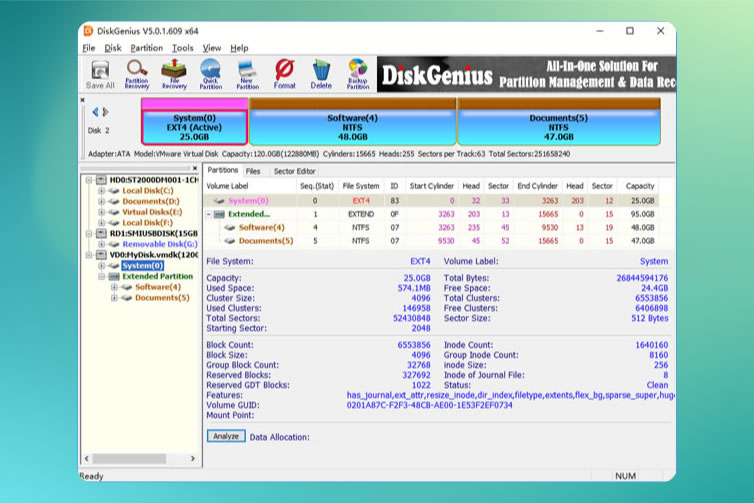Click the drive icon beside Removable Disk(G:)

coord(114,244)
